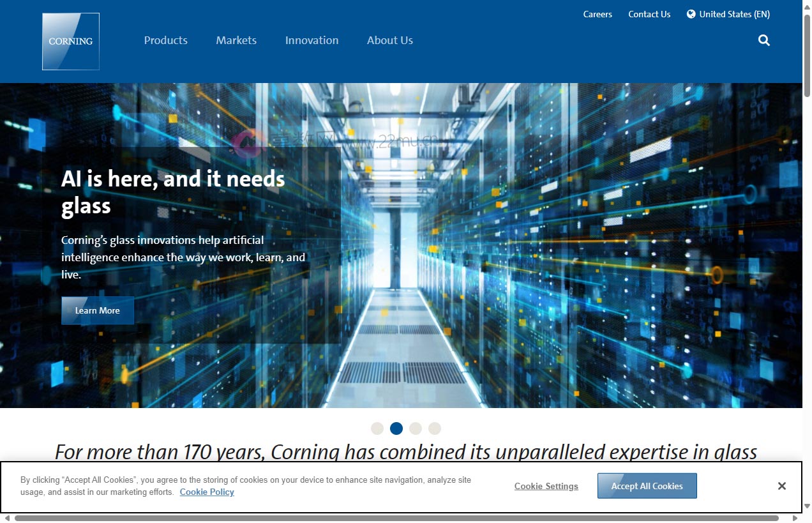812x523 pixels.
Task: Click Accept All Cookies
Action: pos(647,486)
